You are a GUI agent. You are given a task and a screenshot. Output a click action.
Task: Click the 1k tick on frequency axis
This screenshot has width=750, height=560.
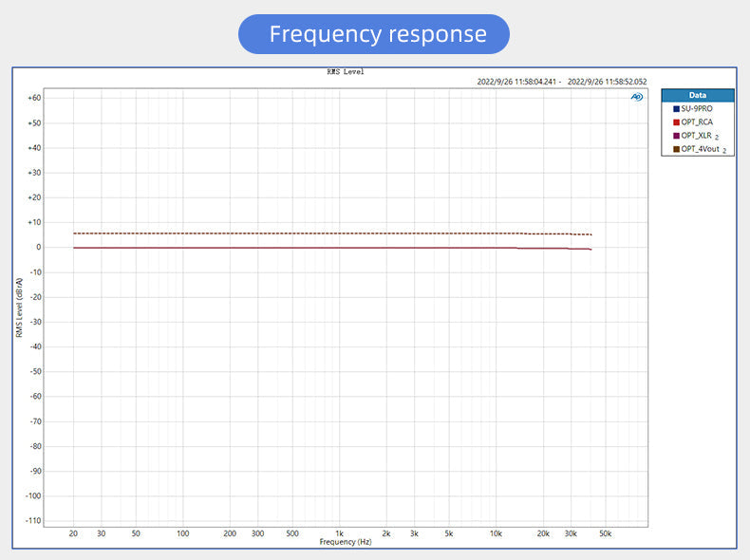tap(339, 534)
